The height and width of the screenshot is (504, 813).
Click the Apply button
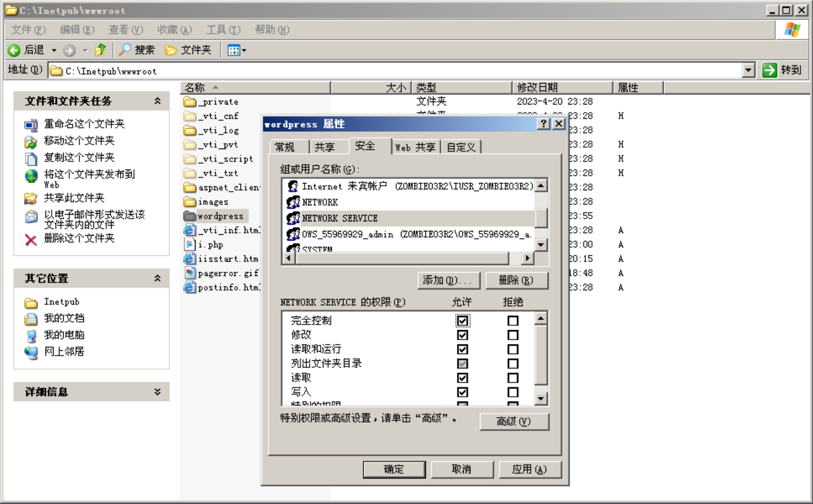point(529,469)
